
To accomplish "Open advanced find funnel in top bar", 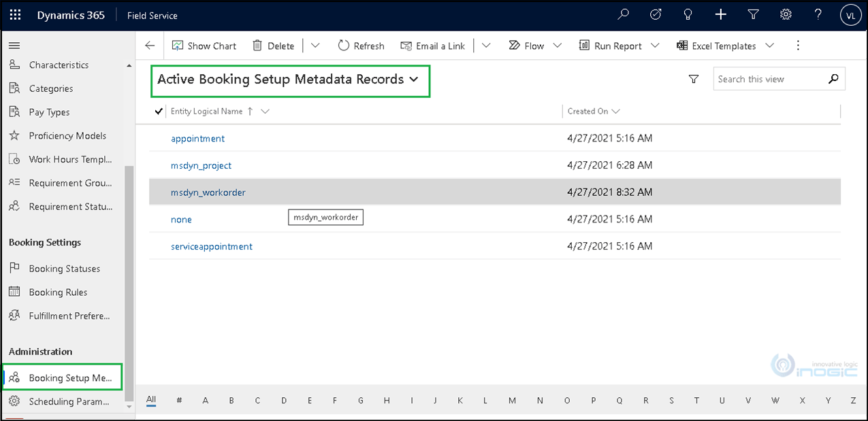I will click(x=753, y=14).
